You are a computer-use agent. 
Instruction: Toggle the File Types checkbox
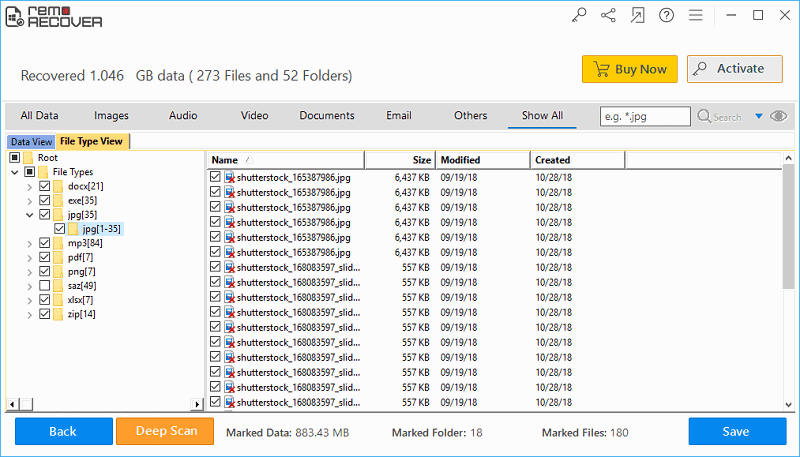point(30,172)
